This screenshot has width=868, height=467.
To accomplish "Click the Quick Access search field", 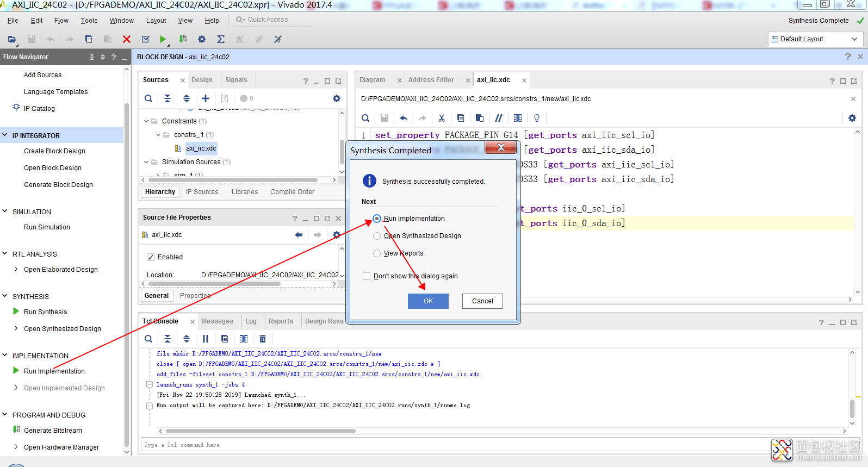I will coord(272,20).
